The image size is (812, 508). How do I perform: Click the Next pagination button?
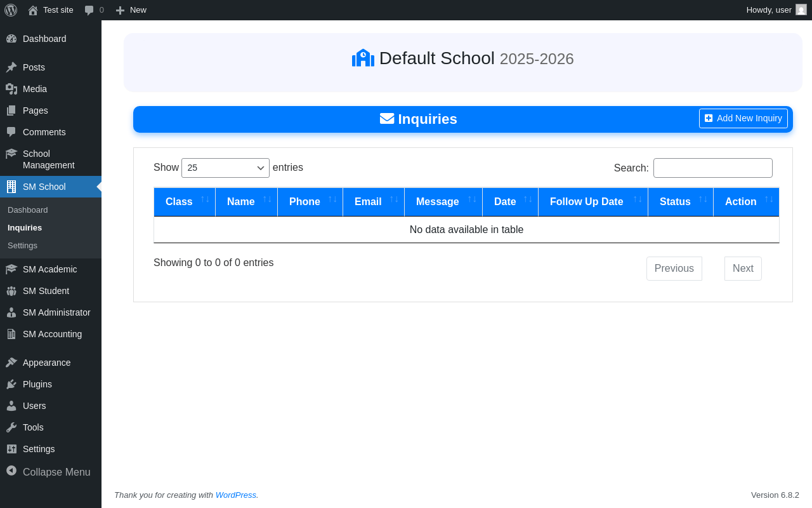tap(743, 269)
